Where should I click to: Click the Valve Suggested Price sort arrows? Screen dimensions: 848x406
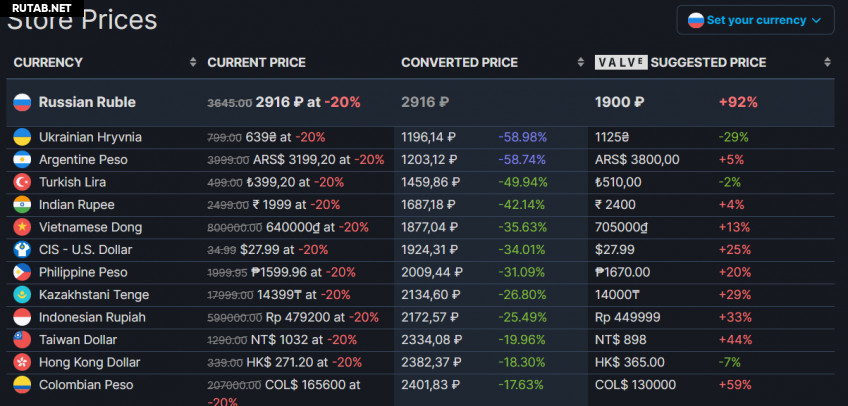(827, 63)
